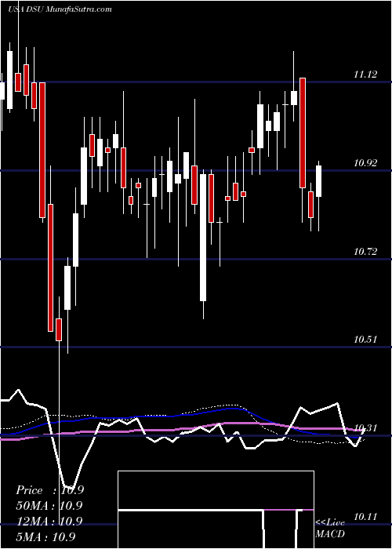
Task: Click the 10.72 price axis label
Action: pyautogui.click(x=365, y=252)
